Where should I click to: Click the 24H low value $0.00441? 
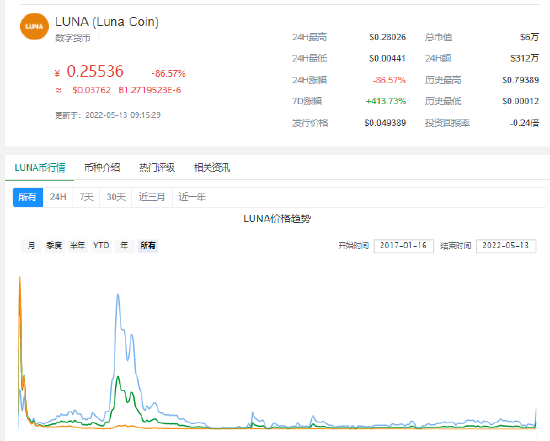387,59
